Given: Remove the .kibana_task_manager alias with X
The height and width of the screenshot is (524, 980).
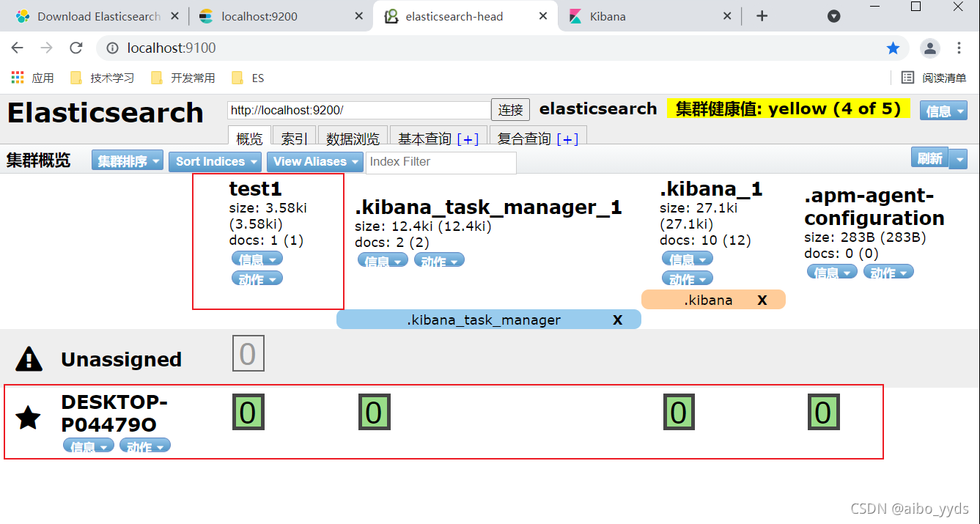Looking at the screenshot, I should [x=617, y=320].
